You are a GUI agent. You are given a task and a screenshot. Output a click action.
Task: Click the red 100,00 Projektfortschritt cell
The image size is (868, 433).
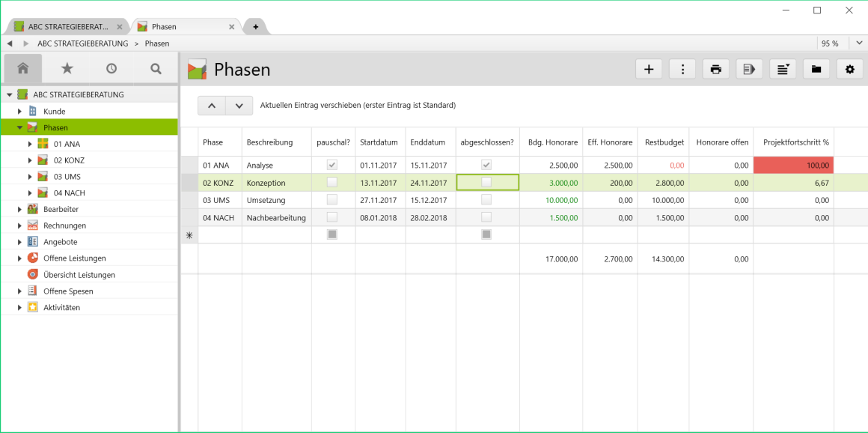793,165
